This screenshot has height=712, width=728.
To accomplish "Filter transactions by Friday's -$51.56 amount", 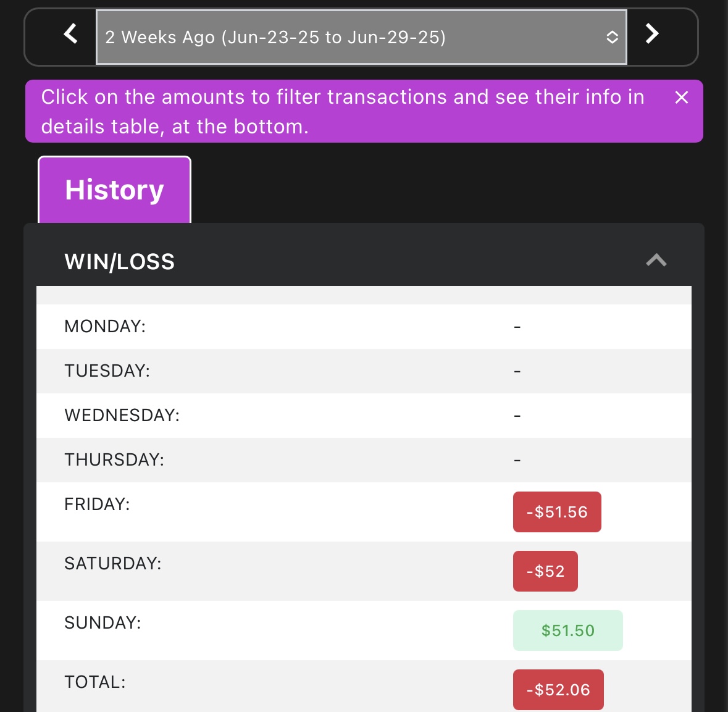I will pyautogui.click(x=557, y=512).
